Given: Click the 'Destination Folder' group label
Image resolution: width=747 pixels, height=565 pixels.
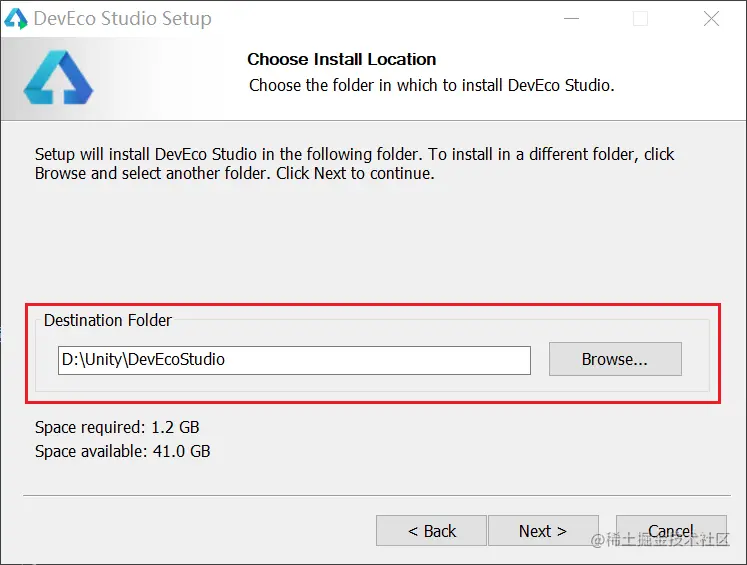Looking at the screenshot, I should tap(108, 320).
